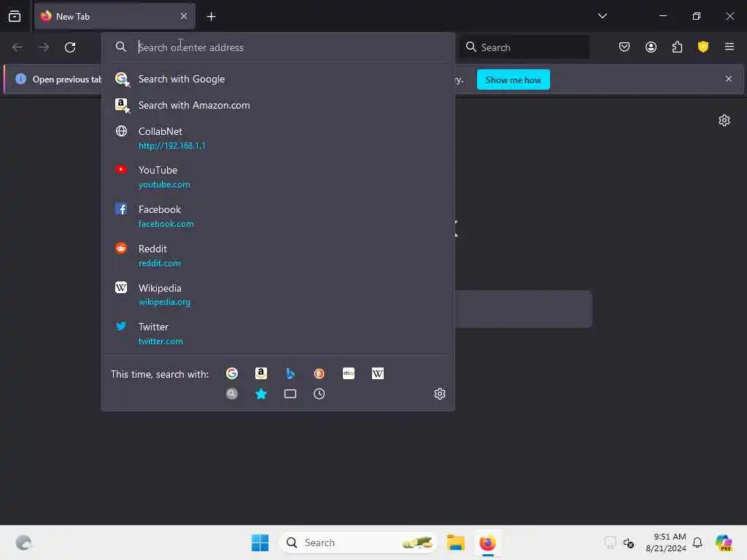Open the Twitter suggestion
The width and height of the screenshot is (747, 560).
[278, 334]
